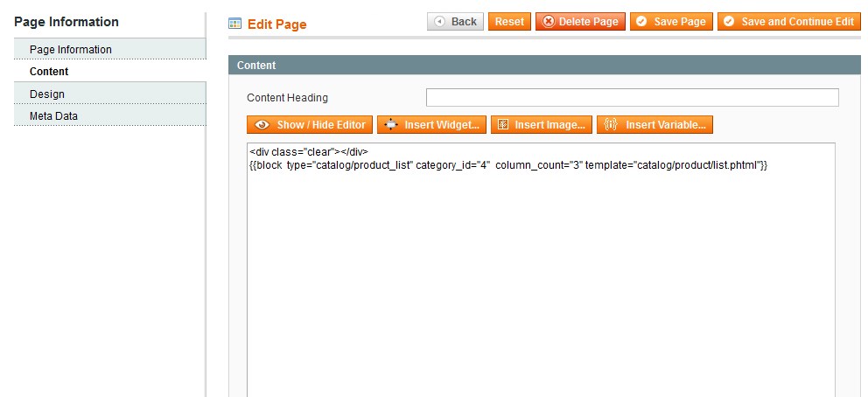Click the arrow icon on Back button
Image resolution: width=868 pixels, height=397 pixels.
click(x=439, y=22)
